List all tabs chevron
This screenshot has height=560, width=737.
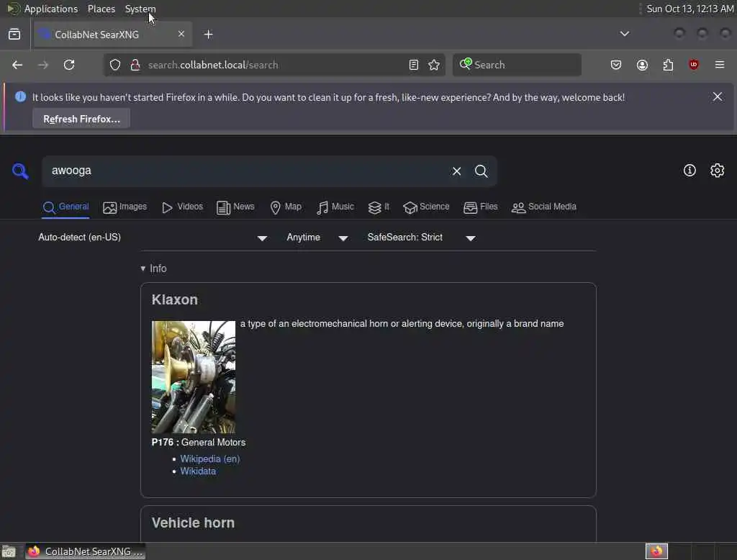[x=624, y=34]
